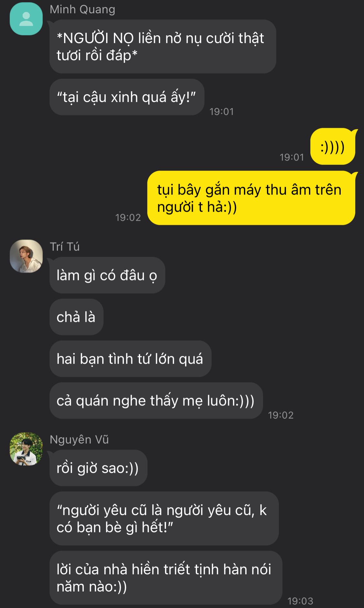
Task: Select the "rồi giờ sao:))" bubble
Action: point(98,468)
